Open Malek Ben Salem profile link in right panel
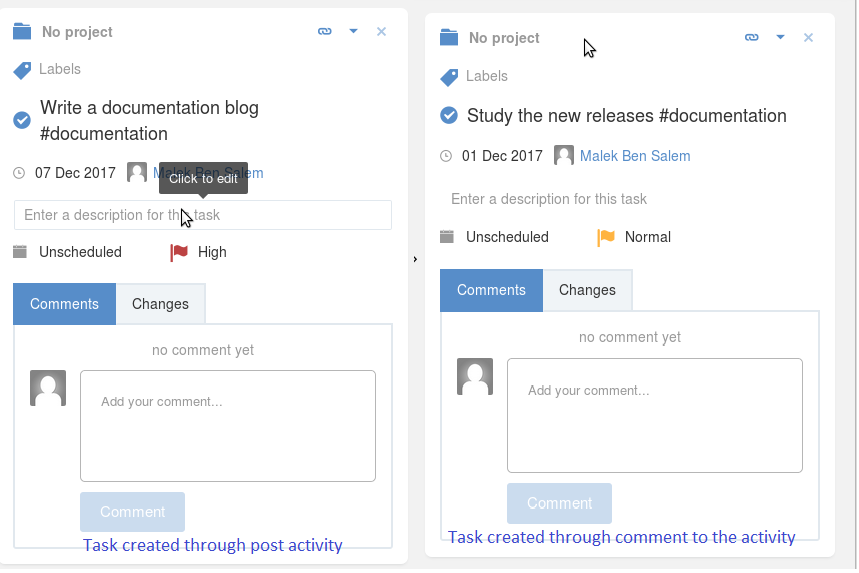The width and height of the screenshot is (859, 573). coord(635,156)
